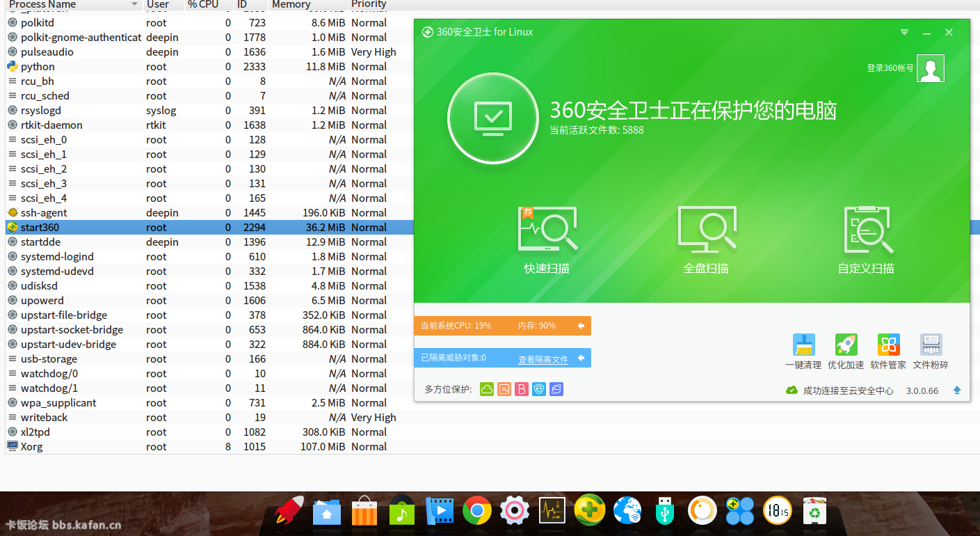Screen dimensions: 980x536
Task: Start the full disk scan (全盘扫描)
Action: pyautogui.click(x=707, y=239)
